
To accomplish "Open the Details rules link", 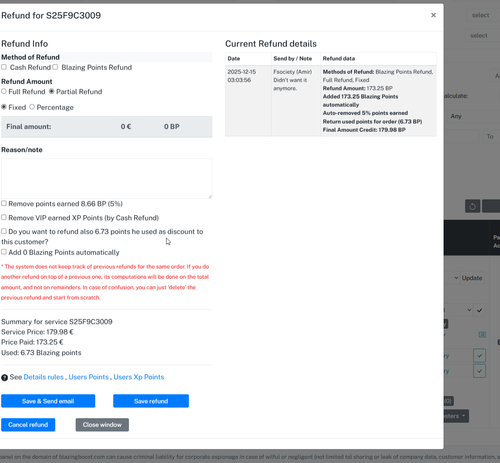I will click(x=44, y=377).
